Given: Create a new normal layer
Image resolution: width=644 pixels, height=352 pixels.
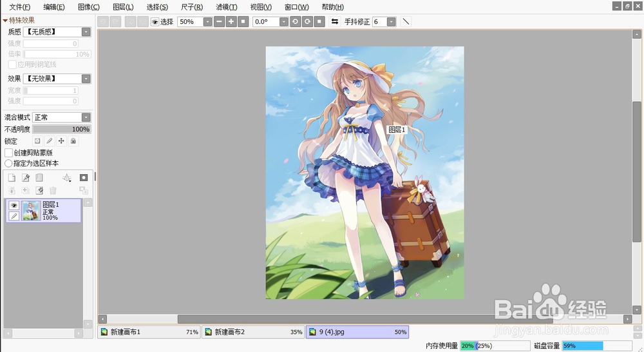Looking at the screenshot, I should click(x=12, y=178).
